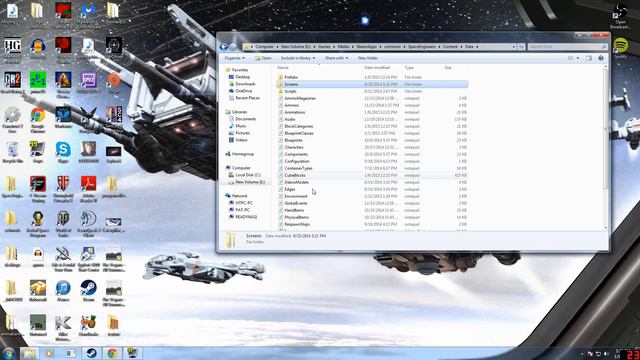Open the Spotify desktop shortcut
640x360 pixels.
click(620, 48)
